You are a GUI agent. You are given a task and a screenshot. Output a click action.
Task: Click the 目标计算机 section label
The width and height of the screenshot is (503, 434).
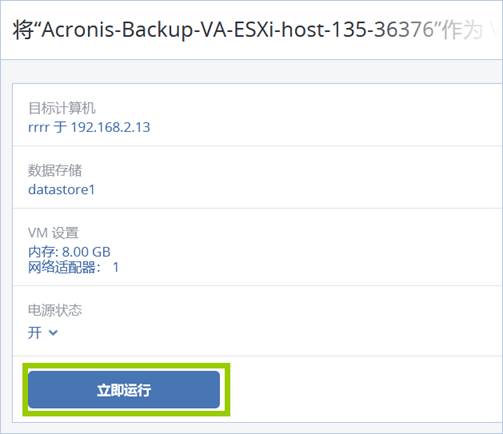click(x=62, y=108)
